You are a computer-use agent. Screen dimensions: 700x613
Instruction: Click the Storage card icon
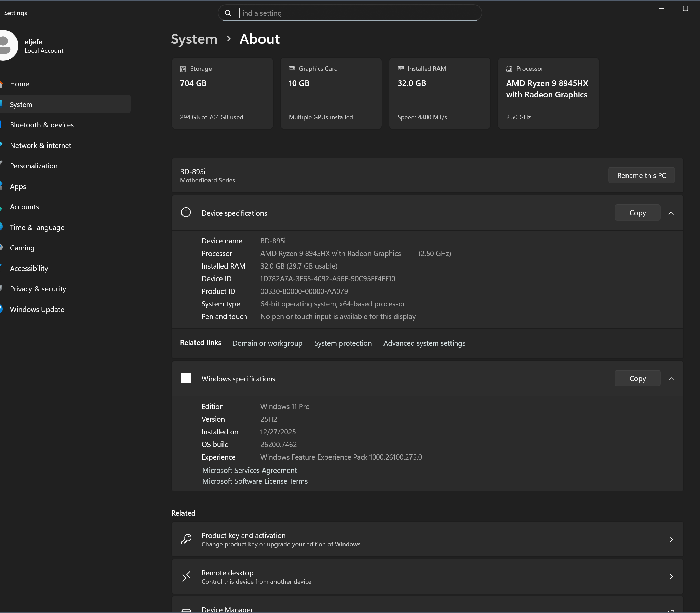(x=183, y=69)
